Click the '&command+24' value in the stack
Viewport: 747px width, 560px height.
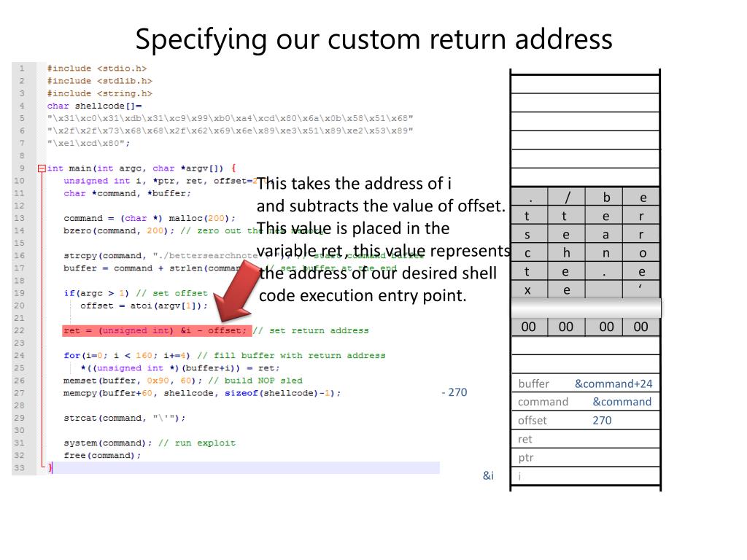pos(614,384)
